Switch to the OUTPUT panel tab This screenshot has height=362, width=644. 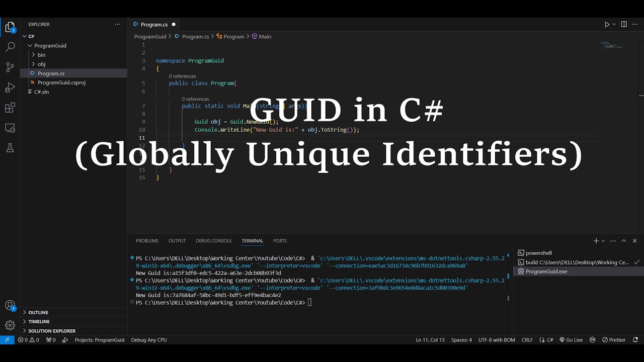(x=177, y=241)
